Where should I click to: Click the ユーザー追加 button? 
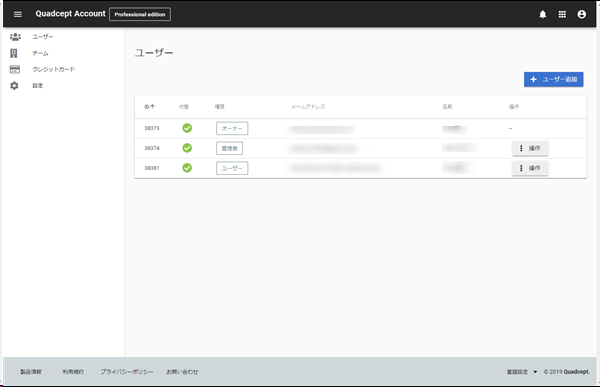tap(553, 79)
